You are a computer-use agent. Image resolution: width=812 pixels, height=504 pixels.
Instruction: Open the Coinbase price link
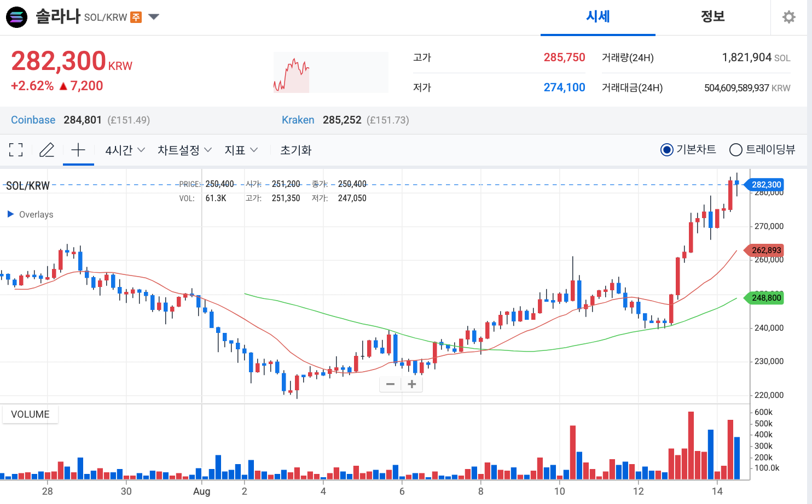point(33,120)
